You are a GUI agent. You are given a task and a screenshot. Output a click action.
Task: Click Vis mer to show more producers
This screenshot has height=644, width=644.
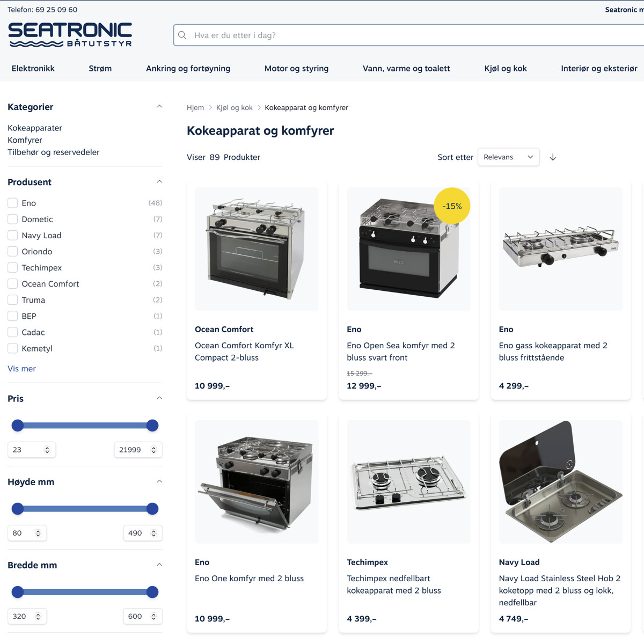click(21, 369)
